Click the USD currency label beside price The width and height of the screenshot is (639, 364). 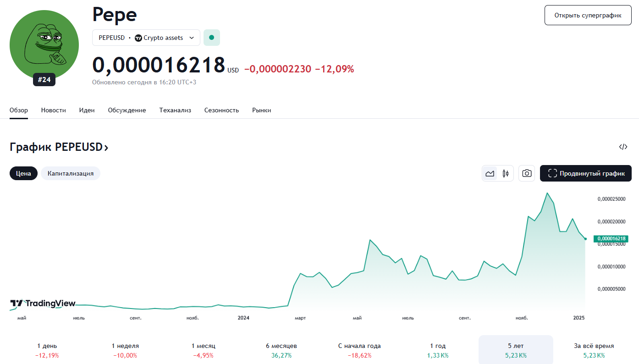click(x=233, y=71)
